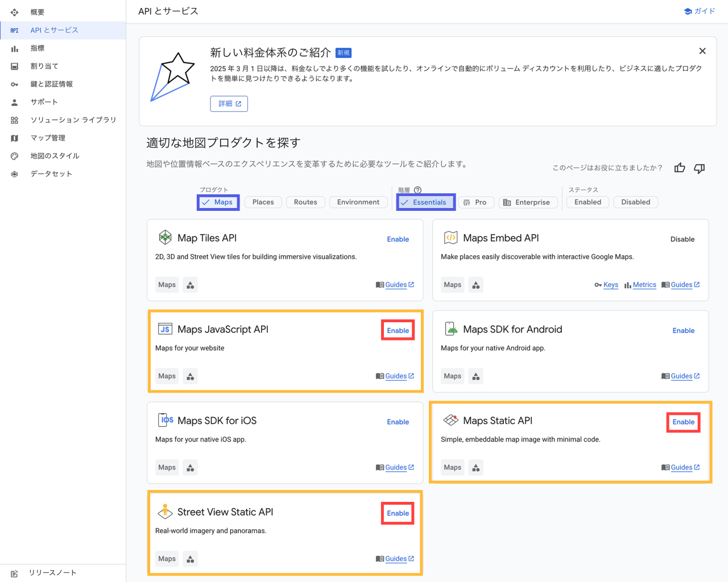Screen dimensions: 728x582
Task: Click the help icon next to 階層
Action: coord(417,190)
